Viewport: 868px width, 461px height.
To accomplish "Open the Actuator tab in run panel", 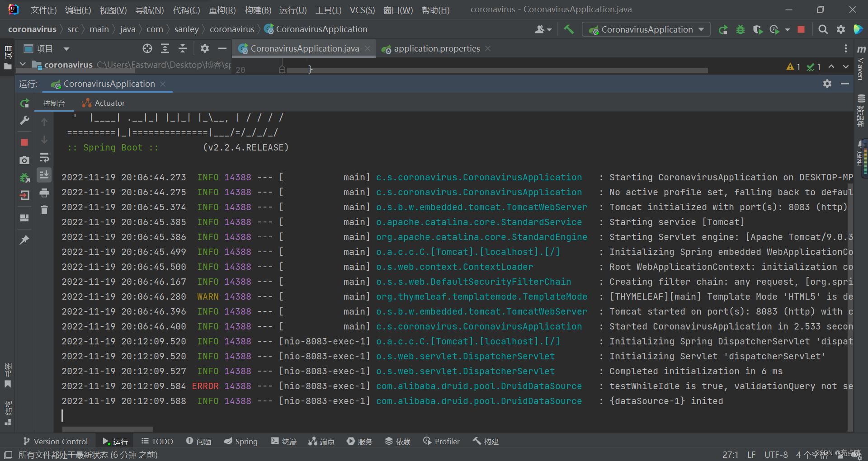I will click(104, 103).
